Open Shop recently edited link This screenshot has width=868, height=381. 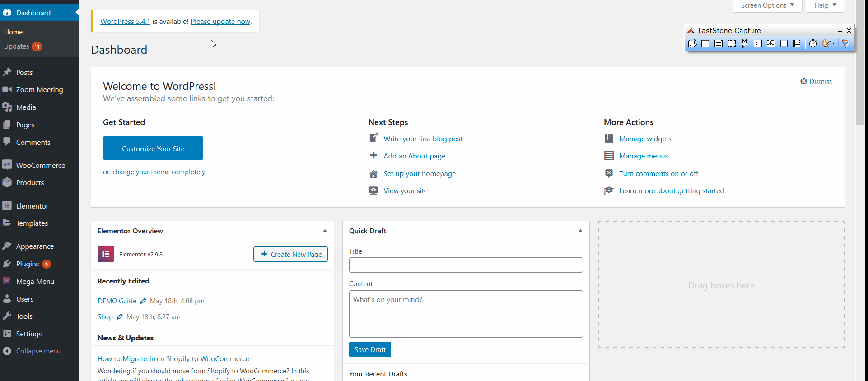[x=105, y=317]
